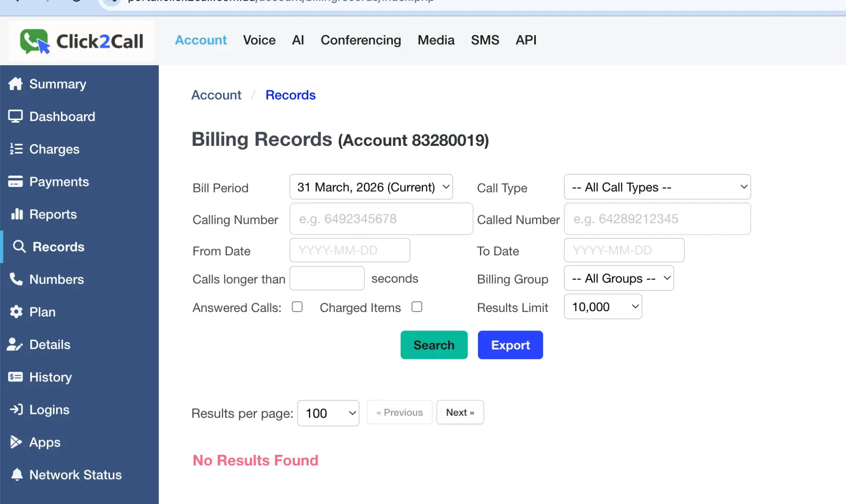Click the Payments card icon
846x504 pixels.
pyautogui.click(x=15, y=181)
